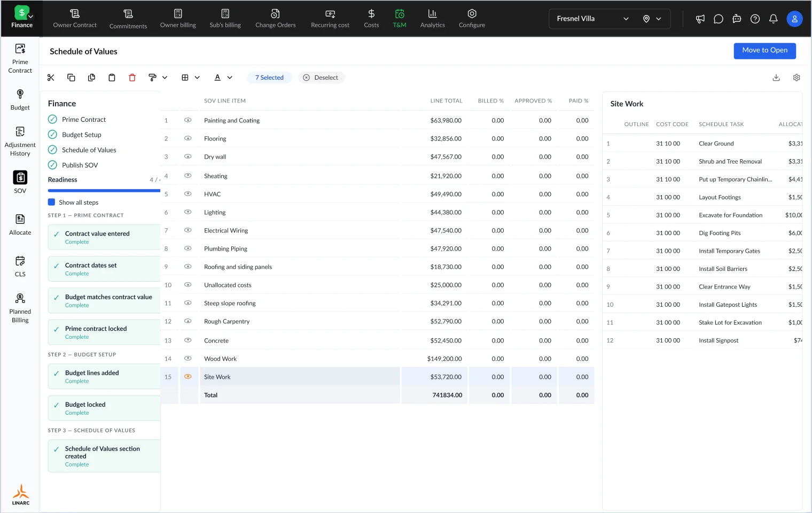Click the Copy icon in the toolbar
The width and height of the screenshot is (812, 513).
pyautogui.click(x=71, y=77)
